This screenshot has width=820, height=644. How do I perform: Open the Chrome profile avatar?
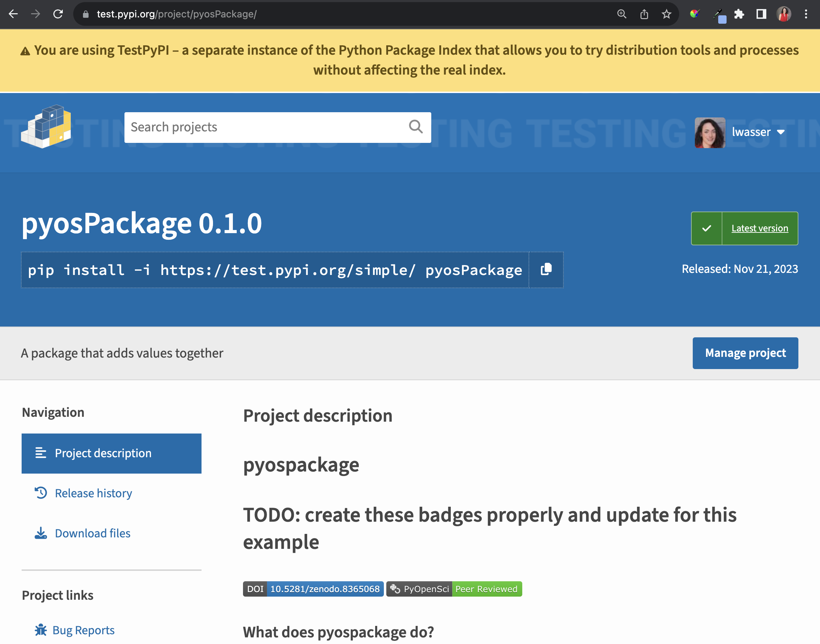tap(784, 14)
